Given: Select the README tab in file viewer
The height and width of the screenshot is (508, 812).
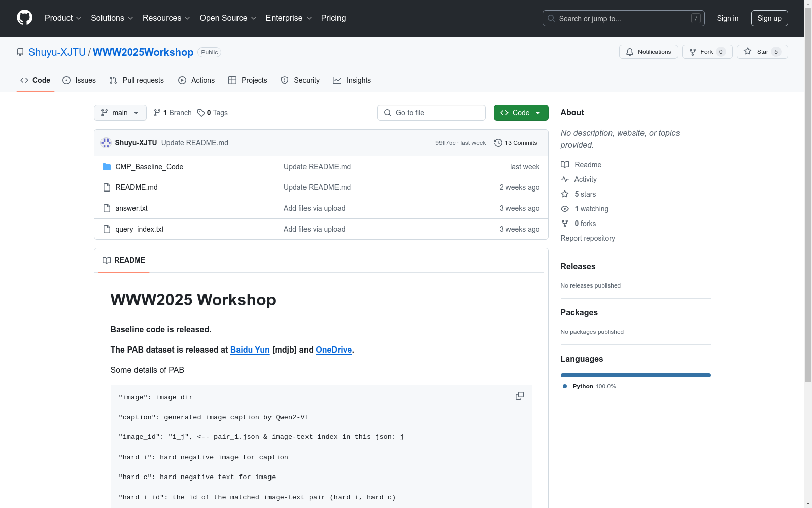Looking at the screenshot, I should (124, 260).
